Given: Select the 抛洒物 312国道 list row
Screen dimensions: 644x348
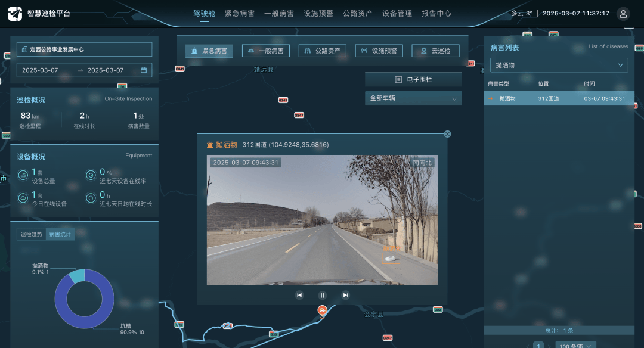Looking at the screenshot, I should (559, 98).
